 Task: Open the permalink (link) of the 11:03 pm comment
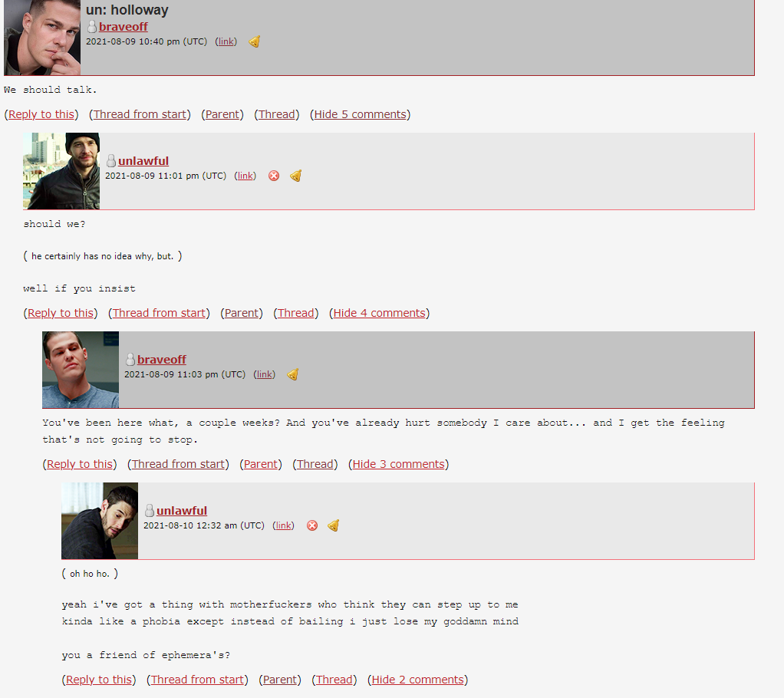pyautogui.click(x=264, y=374)
